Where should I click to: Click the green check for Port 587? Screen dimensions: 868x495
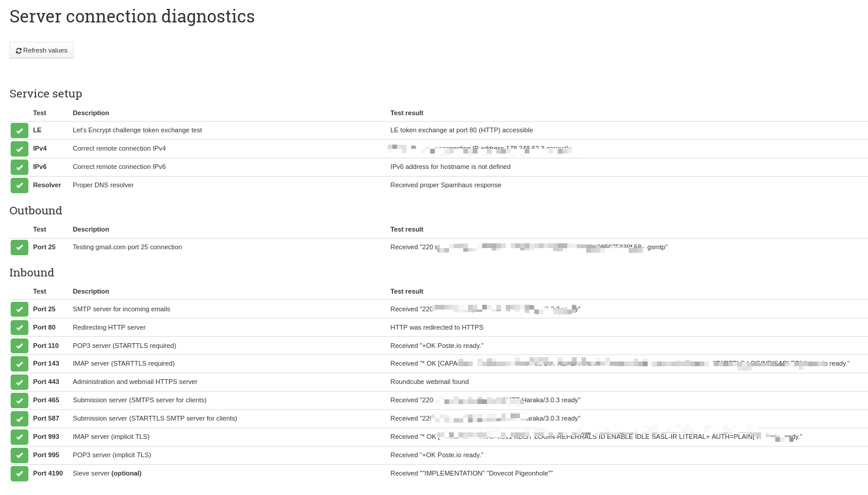click(x=19, y=419)
